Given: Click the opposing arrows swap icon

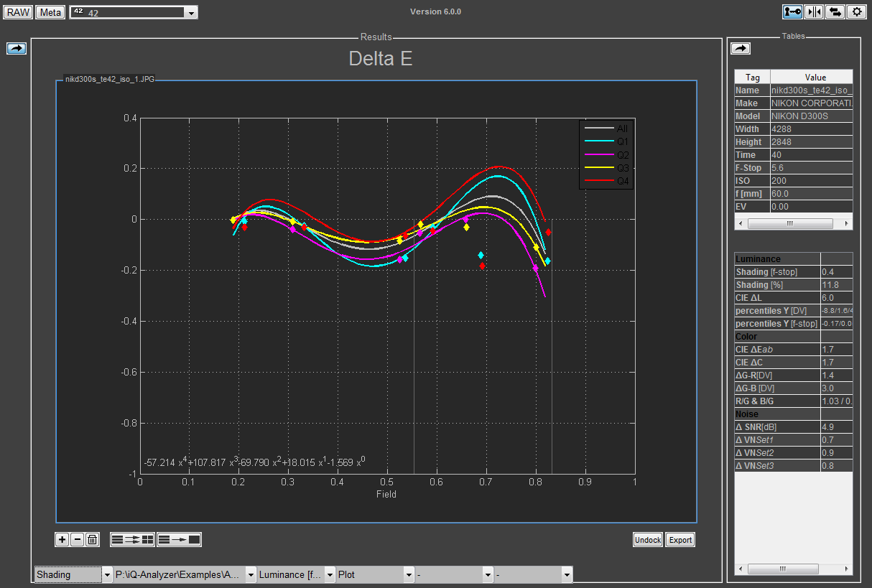Looking at the screenshot, I should [835, 11].
